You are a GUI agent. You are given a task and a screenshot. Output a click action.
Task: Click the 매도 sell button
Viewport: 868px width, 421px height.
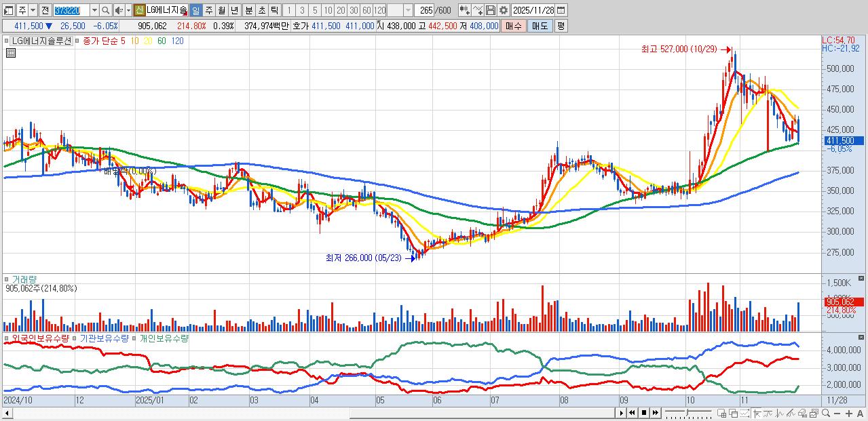pyautogui.click(x=540, y=26)
